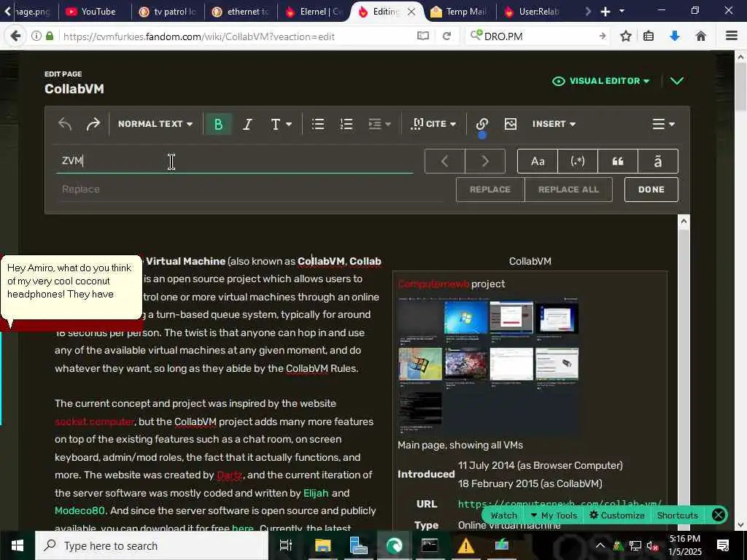747x560 pixels.
Task: Go to previous search match
Action: [x=445, y=161]
